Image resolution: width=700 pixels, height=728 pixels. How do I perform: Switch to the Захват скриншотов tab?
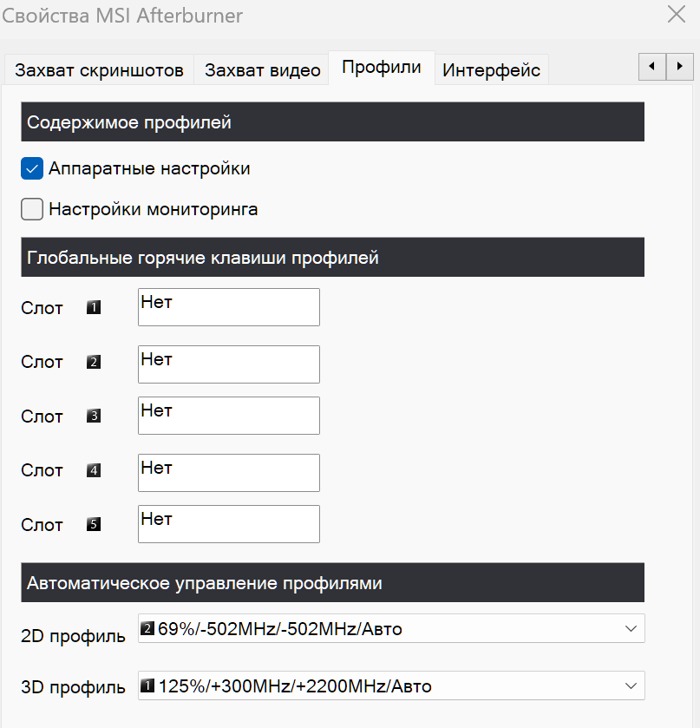coord(98,69)
